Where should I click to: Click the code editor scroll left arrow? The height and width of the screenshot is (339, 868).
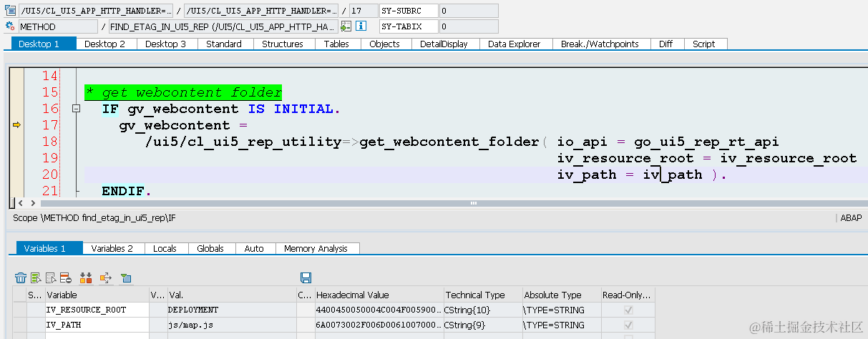tap(20, 203)
